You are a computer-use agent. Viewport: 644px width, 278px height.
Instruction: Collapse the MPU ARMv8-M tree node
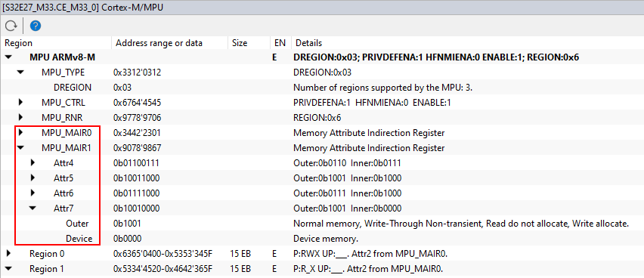point(8,57)
